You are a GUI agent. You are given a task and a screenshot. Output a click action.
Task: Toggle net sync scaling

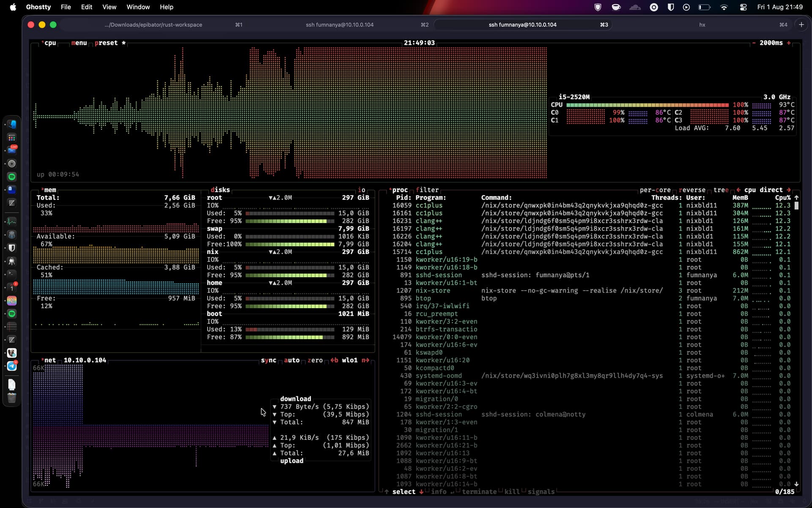tap(269, 360)
